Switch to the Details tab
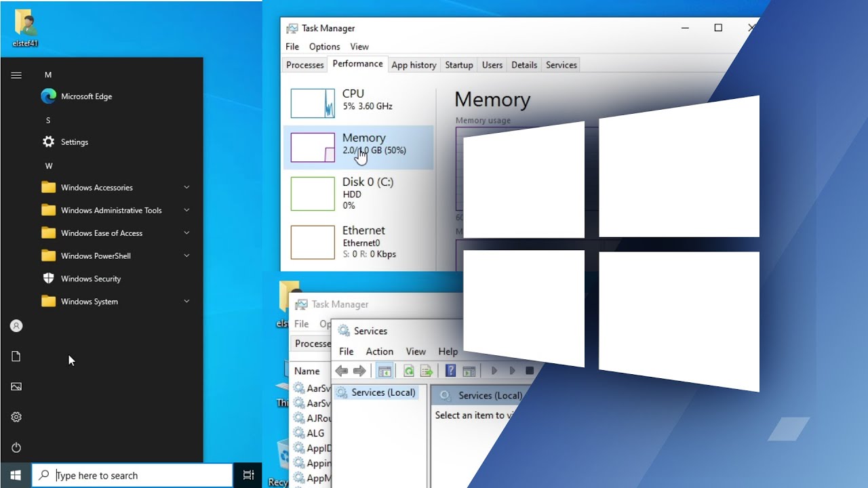Image resolution: width=868 pixels, height=488 pixels. click(524, 65)
